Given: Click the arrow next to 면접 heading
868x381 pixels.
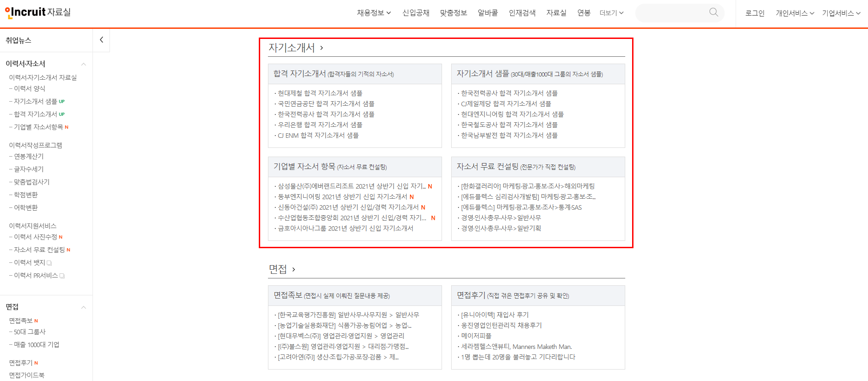Looking at the screenshot, I should point(294,269).
